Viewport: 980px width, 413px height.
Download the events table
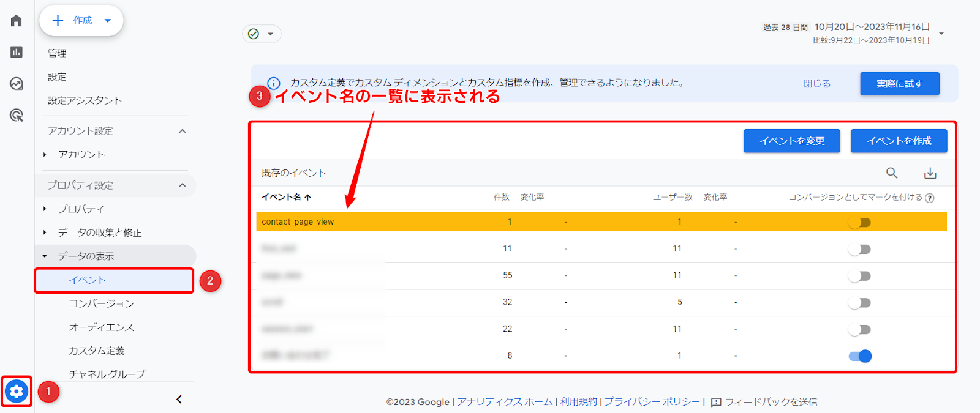point(930,173)
